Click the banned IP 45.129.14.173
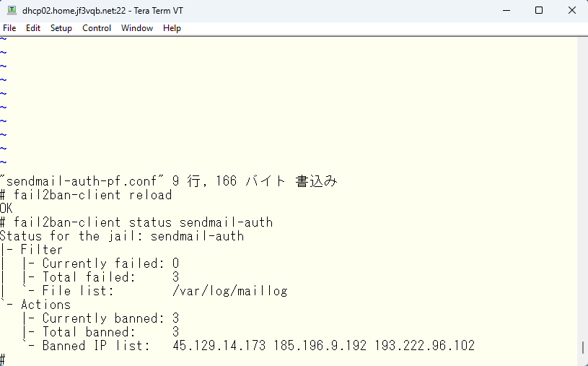The width and height of the screenshot is (588, 366). tap(219, 345)
